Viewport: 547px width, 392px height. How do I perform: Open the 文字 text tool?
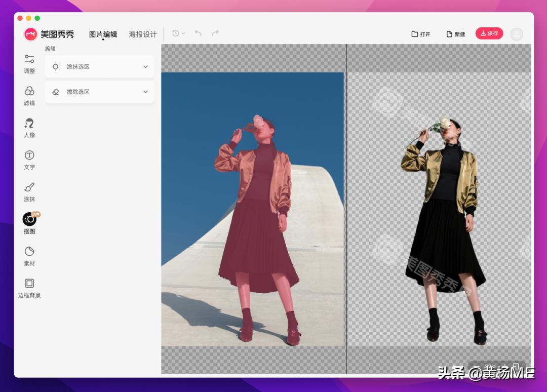pyautogui.click(x=29, y=160)
